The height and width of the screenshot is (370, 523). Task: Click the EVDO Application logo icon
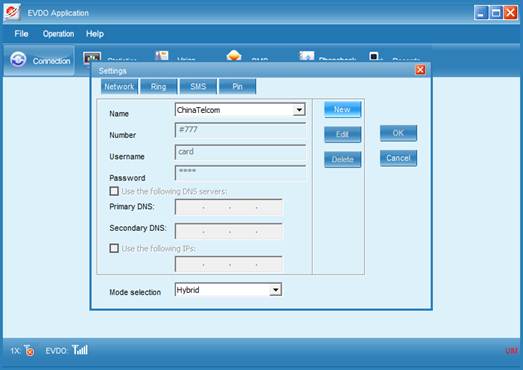coord(12,12)
